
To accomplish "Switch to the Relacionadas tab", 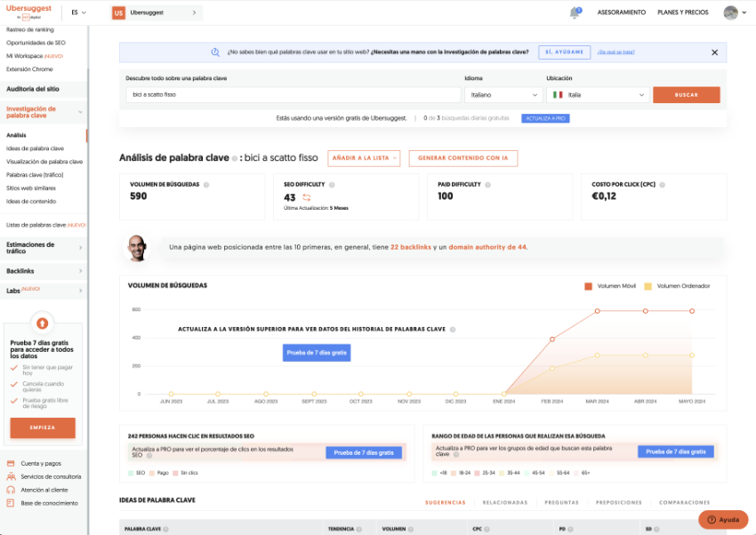I will (x=505, y=503).
